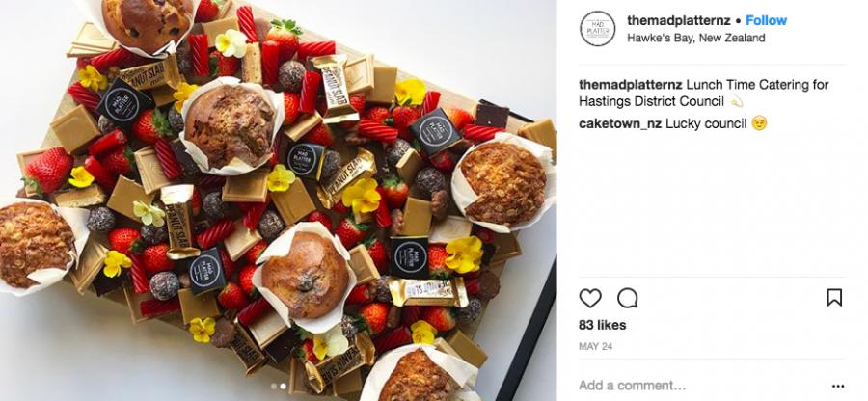The image size is (868, 401).
Task: Open themadplatternz username in header
Action: (679, 20)
